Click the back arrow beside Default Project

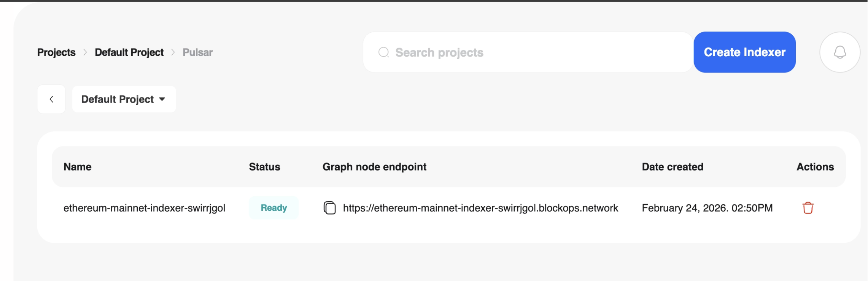coord(51,99)
